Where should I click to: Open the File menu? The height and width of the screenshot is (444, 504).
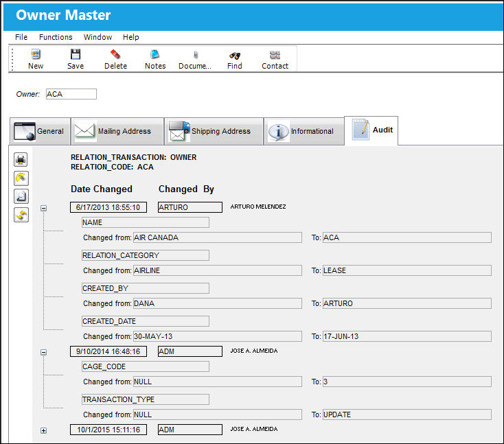(x=21, y=37)
